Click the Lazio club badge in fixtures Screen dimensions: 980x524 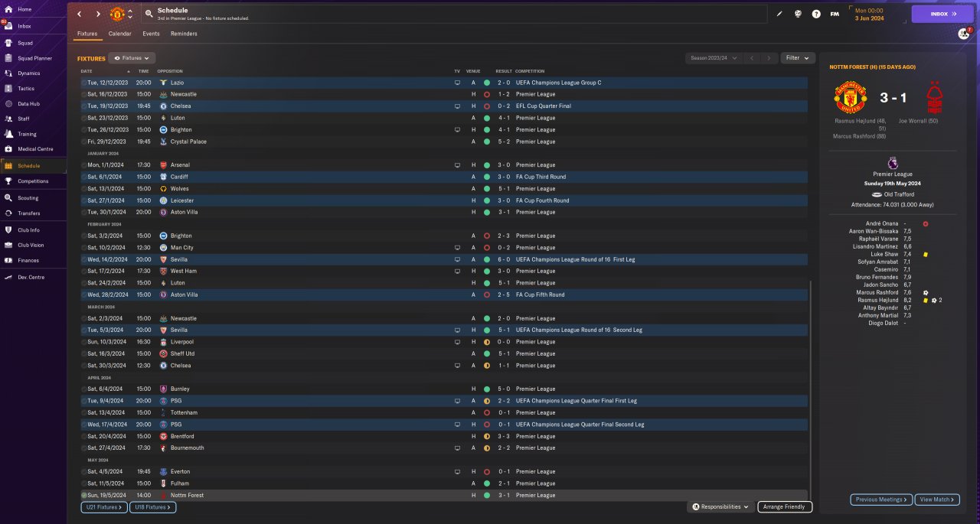coord(164,83)
